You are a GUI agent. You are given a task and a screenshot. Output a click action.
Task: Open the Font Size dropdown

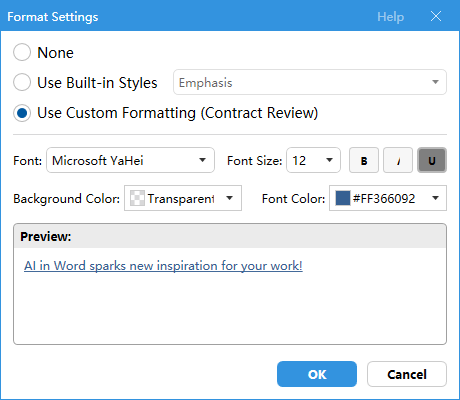coord(313,160)
